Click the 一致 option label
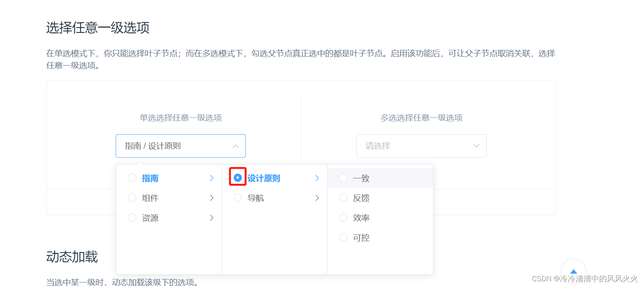 point(361,178)
